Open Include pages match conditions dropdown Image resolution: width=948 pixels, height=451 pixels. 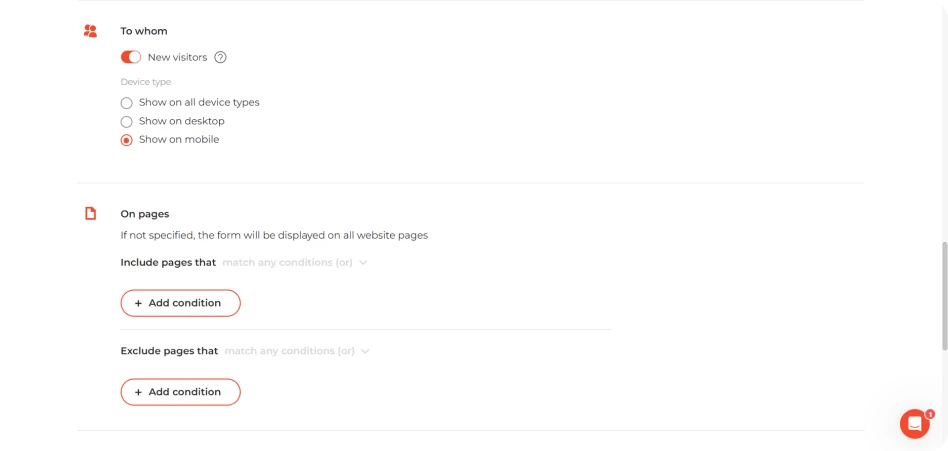coord(294,263)
